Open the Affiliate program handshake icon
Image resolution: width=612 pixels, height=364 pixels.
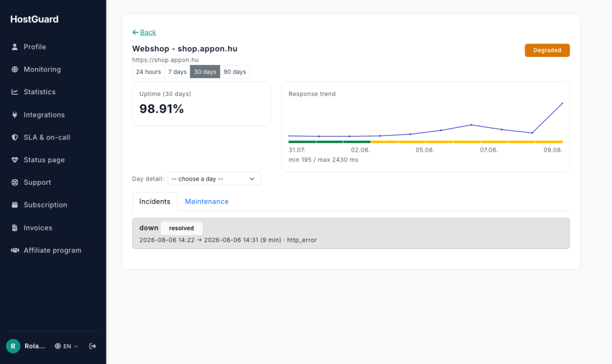[15, 250]
